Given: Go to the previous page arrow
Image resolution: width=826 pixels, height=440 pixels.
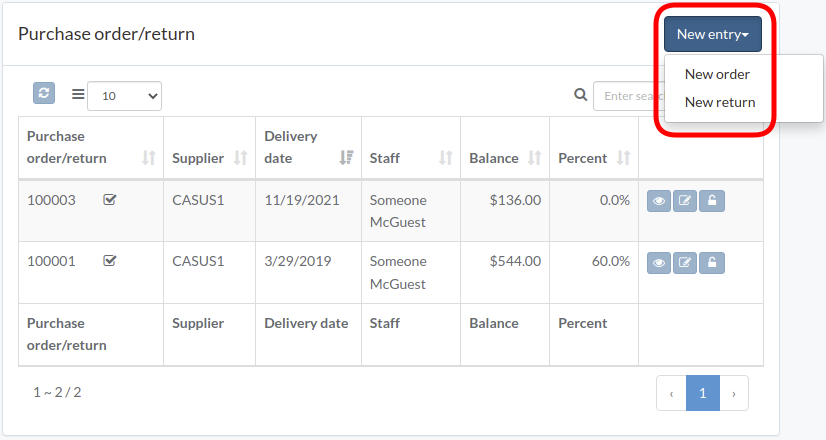Looking at the screenshot, I should (671, 393).
